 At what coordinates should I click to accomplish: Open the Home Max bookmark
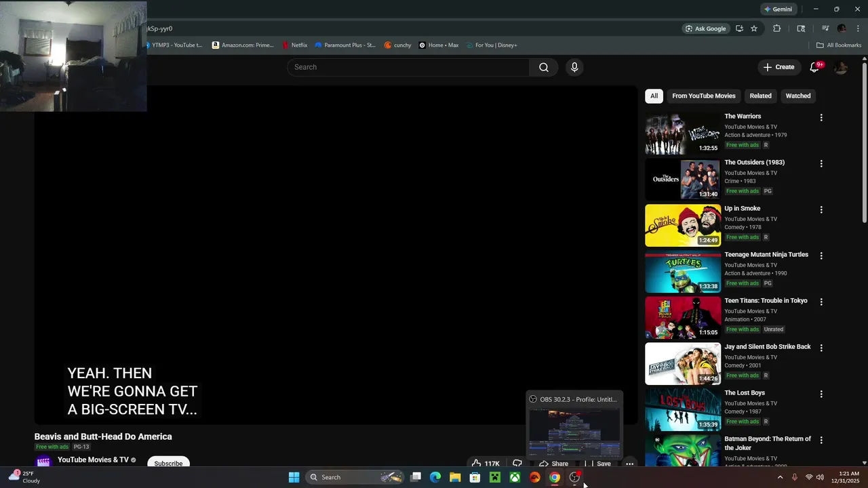[x=439, y=45]
